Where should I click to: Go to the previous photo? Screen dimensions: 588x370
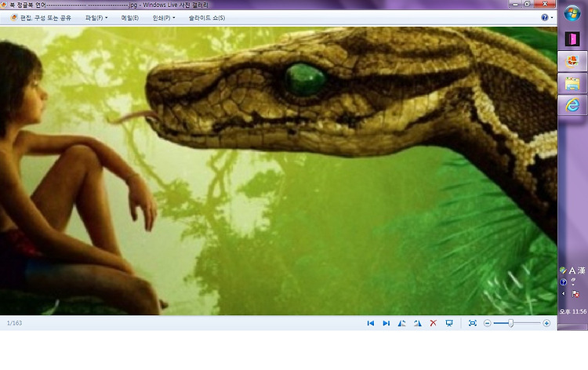click(371, 323)
